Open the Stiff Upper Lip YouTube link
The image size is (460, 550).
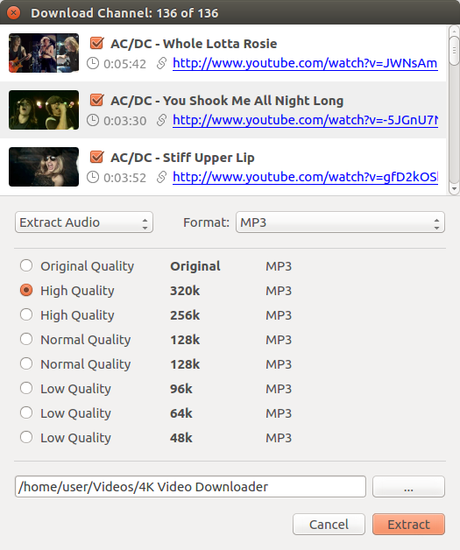click(305, 177)
